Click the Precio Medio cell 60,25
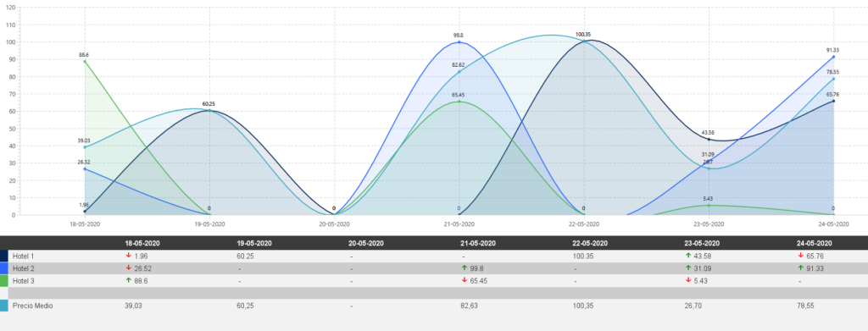Viewport: 868px width, 331px height. click(245, 306)
